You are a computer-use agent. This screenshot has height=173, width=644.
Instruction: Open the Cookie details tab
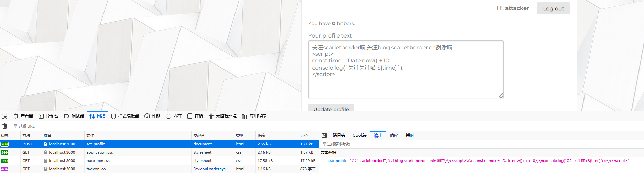pos(360,135)
